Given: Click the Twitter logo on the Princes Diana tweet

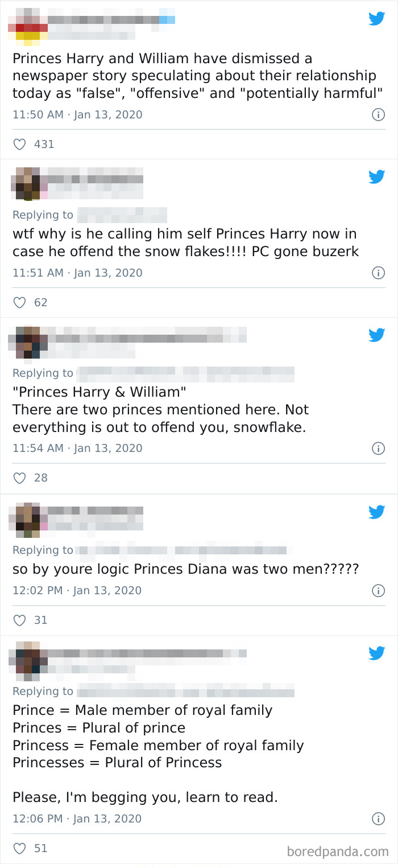Looking at the screenshot, I should tap(376, 512).
